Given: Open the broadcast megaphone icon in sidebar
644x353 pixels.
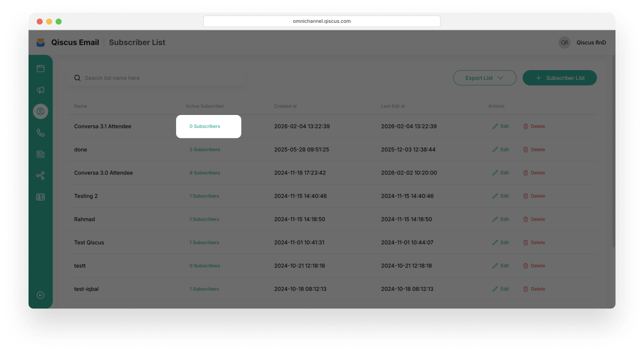Looking at the screenshot, I should [x=40, y=90].
